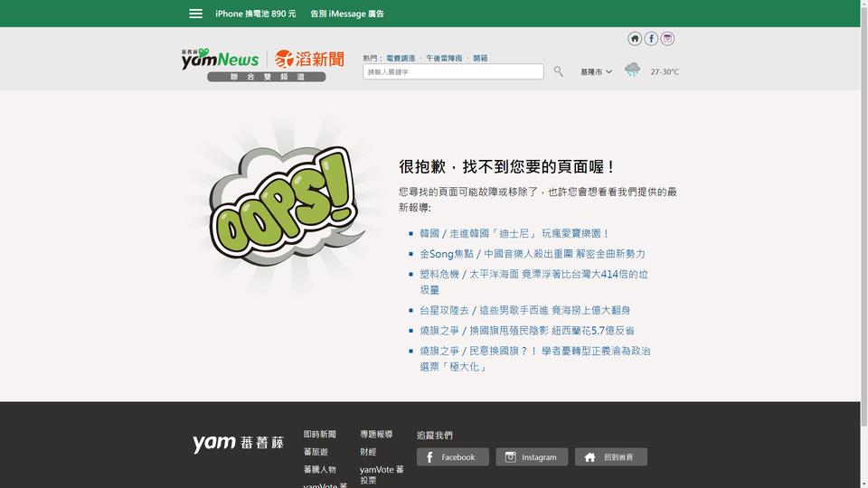Open article 塑料危機 / 太平洋海面

(533, 282)
